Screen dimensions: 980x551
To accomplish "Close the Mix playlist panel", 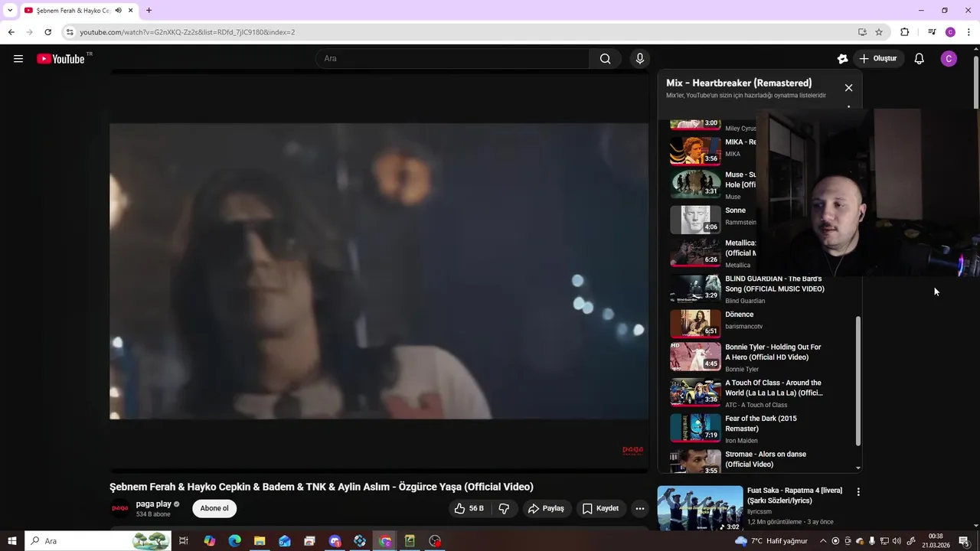I will 848,88.
